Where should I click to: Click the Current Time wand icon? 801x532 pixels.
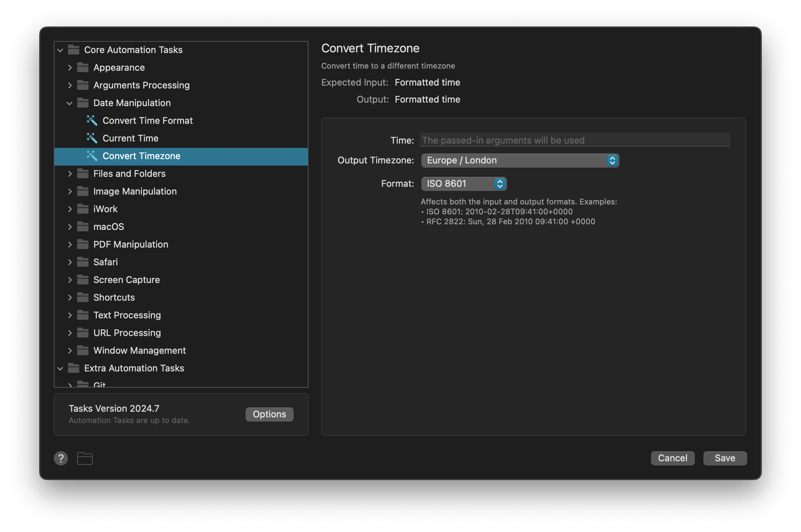click(x=92, y=138)
